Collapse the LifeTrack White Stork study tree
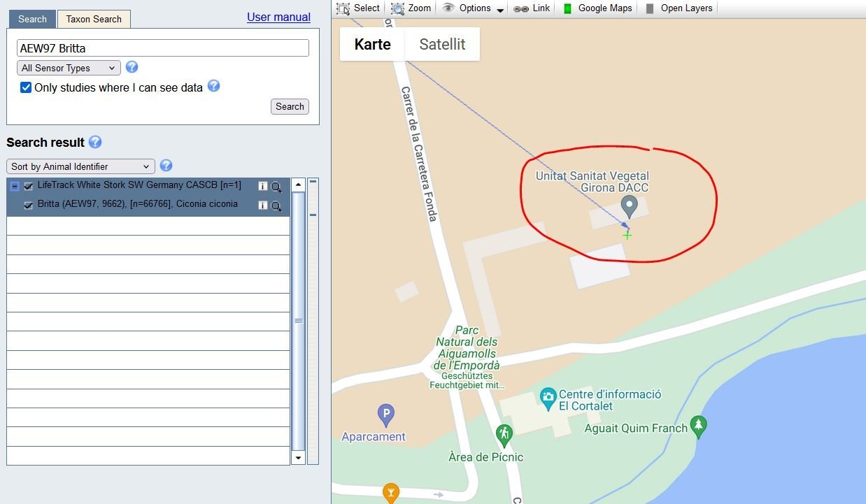This screenshot has width=866, height=504. [15, 186]
